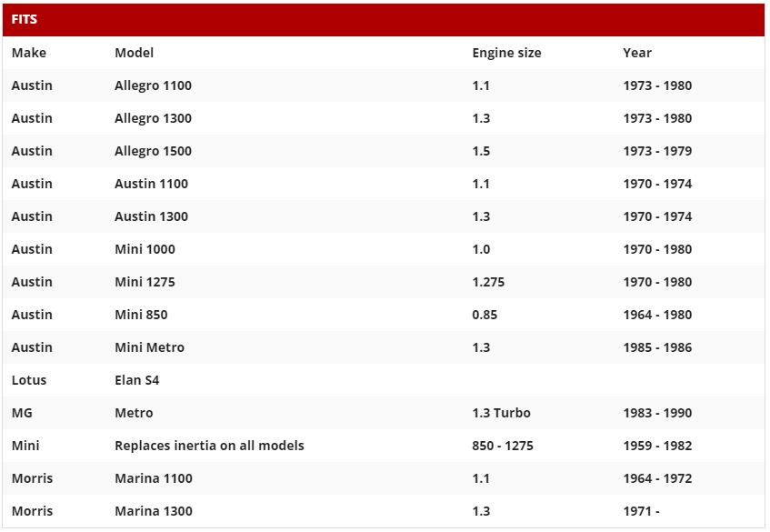The height and width of the screenshot is (532, 770).
Task: Click Morris make in Marina 1100 row
Action: pyautogui.click(x=32, y=478)
